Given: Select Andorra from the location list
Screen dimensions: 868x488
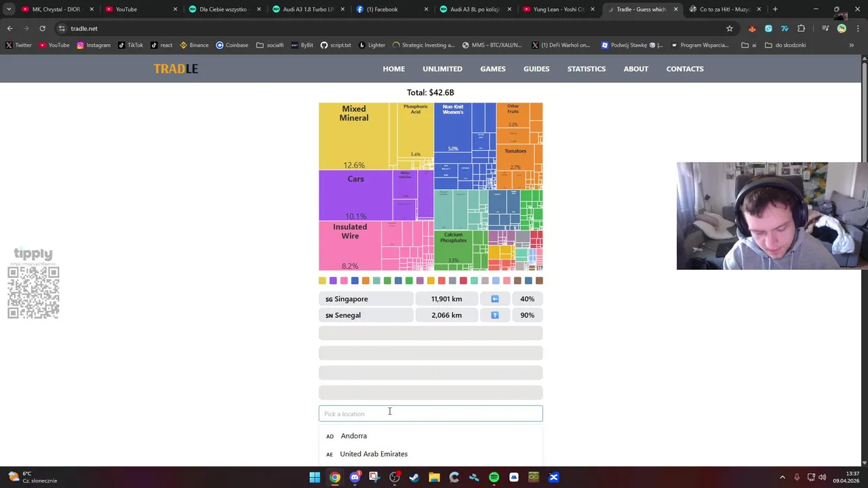Looking at the screenshot, I should pyautogui.click(x=431, y=436).
